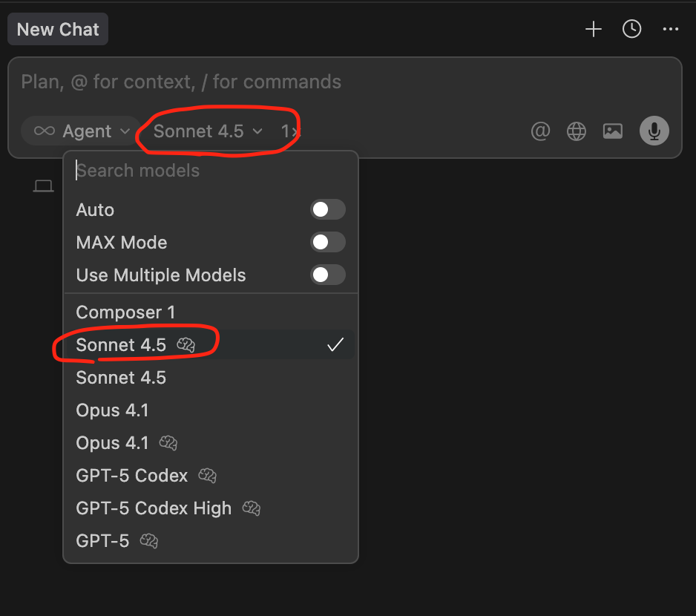696x616 pixels.
Task: Pick GPT-5 Codex model option
Action: click(x=132, y=476)
